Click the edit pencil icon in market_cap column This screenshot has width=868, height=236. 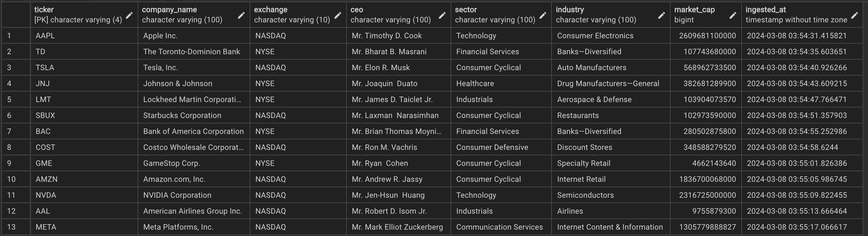[733, 15]
